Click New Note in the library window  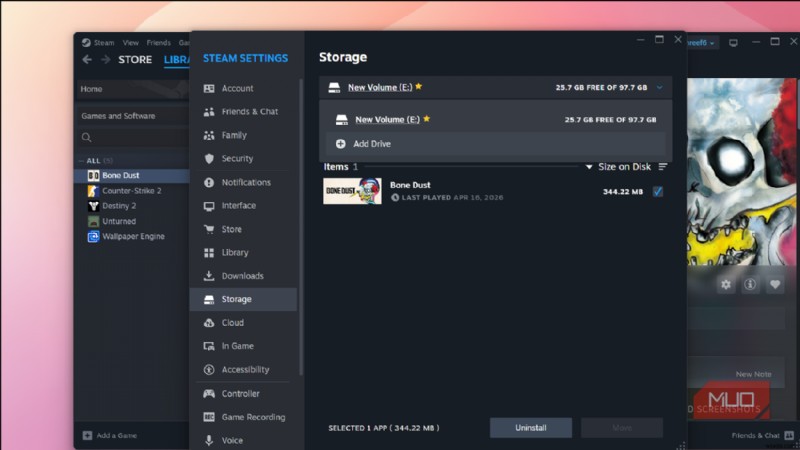753,374
